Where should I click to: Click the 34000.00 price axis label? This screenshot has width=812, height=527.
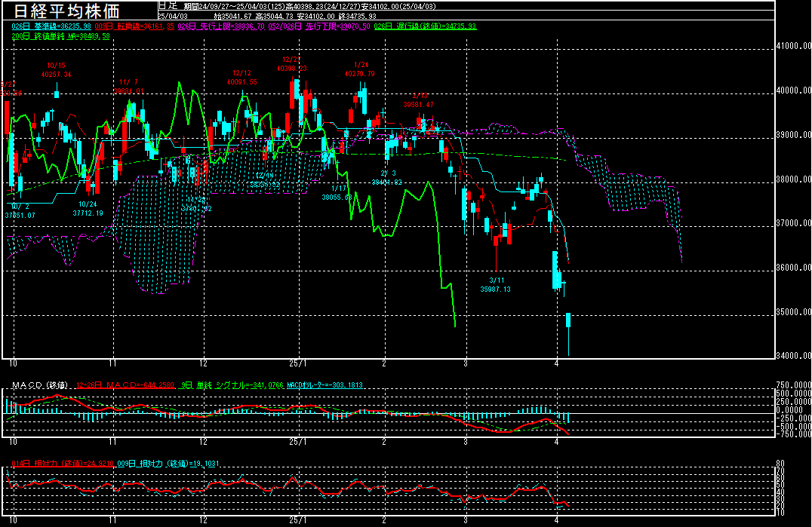tap(793, 356)
